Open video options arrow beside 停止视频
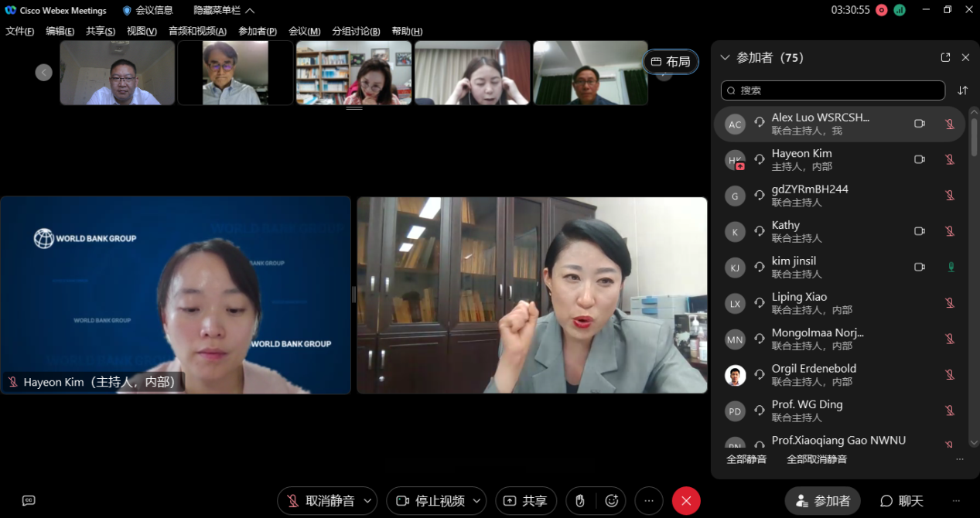Image resolution: width=980 pixels, height=518 pixels. (x=476, y=501)
